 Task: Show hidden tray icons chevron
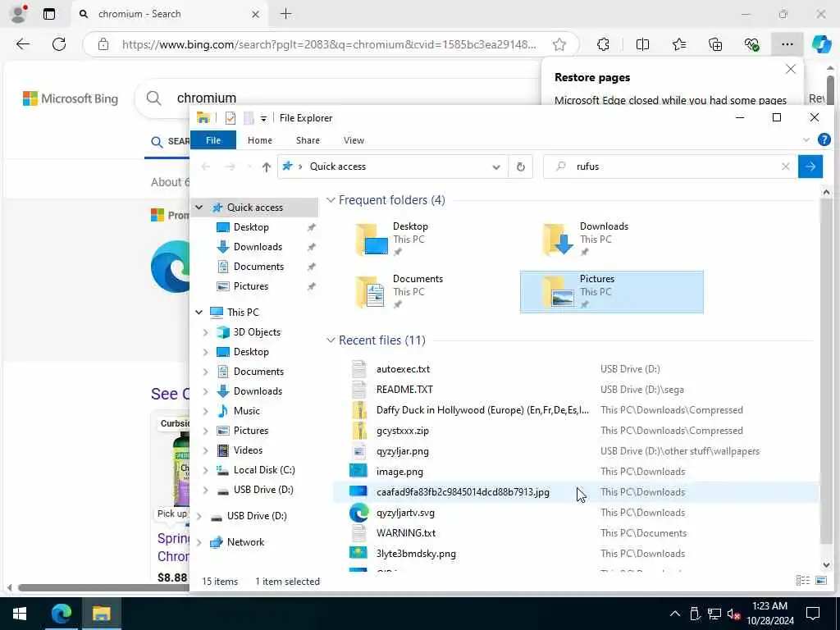pyautogui.click(x=675, y=614)
